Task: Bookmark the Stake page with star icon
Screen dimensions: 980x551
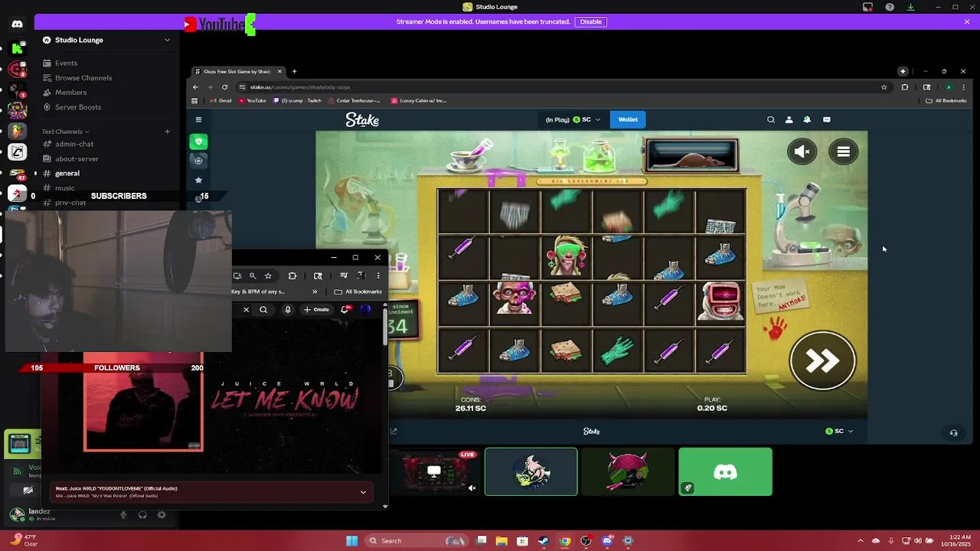Action: pyautogui.click(x=884, y=87)
